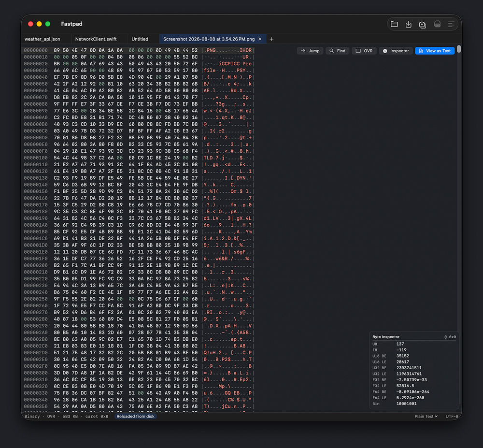
Task: Click U16 BE value 35152
Action: (403, 356)
